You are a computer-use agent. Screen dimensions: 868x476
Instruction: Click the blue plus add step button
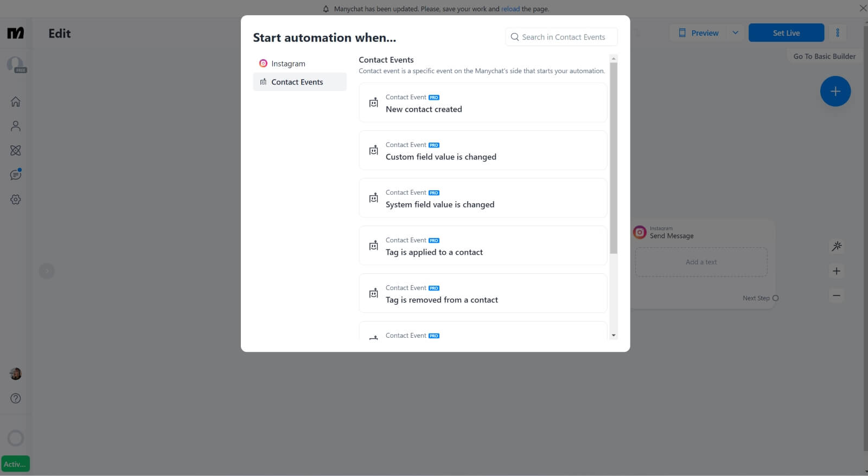click(835, 91)
